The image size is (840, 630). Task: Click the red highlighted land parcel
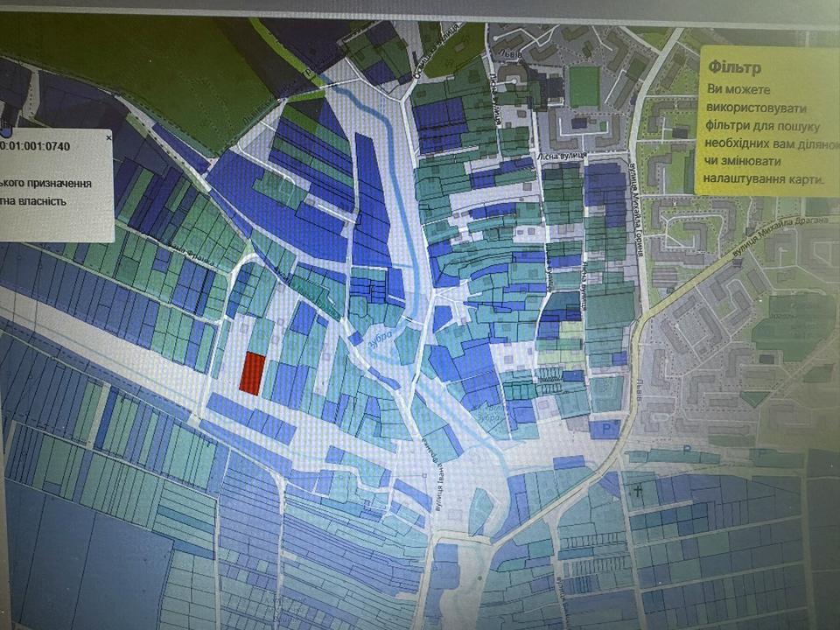point(252,373)
